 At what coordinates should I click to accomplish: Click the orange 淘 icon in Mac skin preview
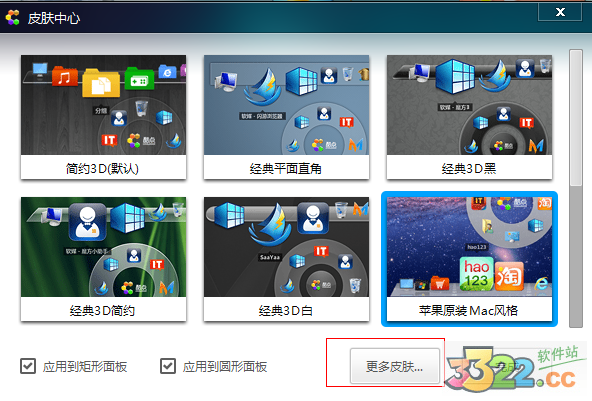(509, 276)
